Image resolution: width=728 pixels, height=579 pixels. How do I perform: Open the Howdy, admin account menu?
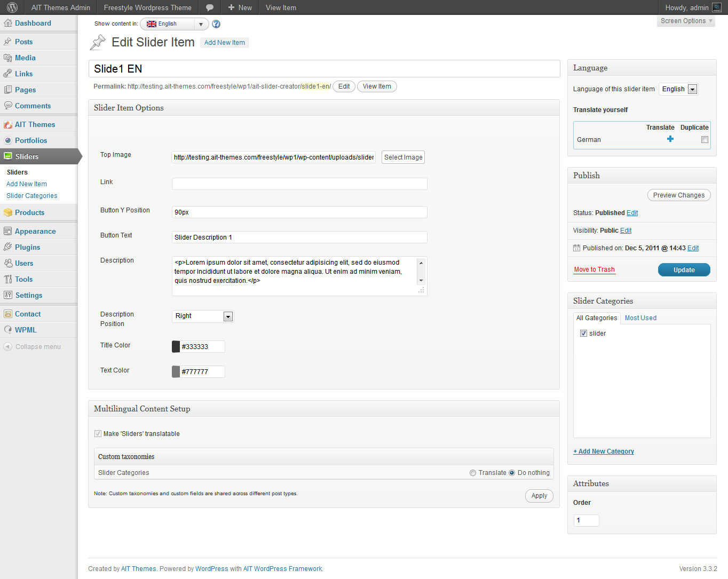click(x=693, y=7)
